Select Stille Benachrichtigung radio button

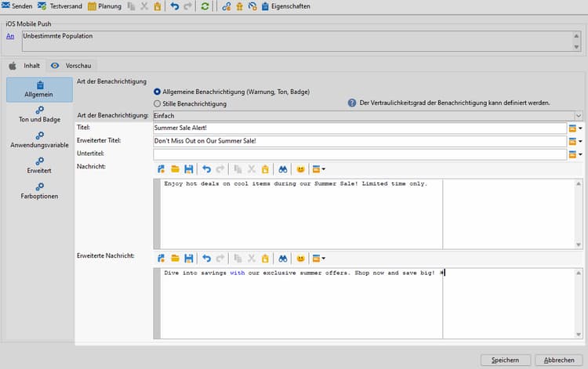tap(157, 103)
